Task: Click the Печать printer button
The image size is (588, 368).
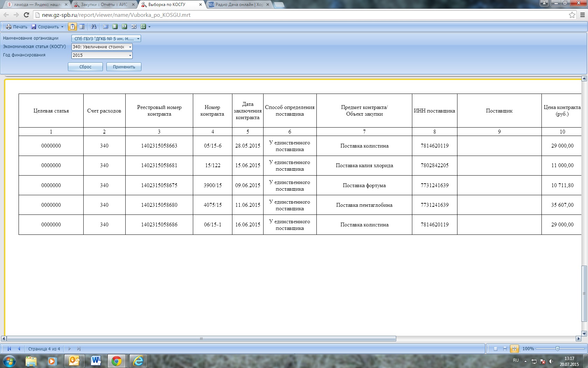Action: tap(16, 27)
